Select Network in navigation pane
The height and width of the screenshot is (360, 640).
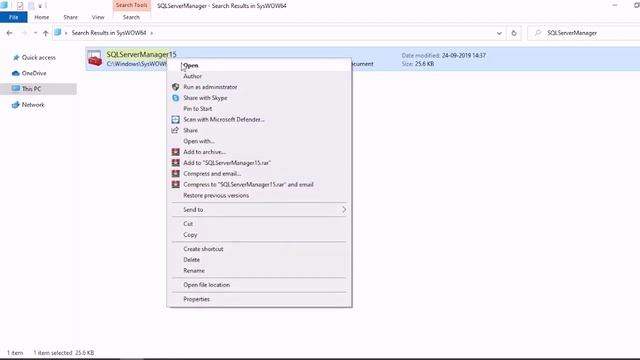pyautogui.click(x=33, y=105)
